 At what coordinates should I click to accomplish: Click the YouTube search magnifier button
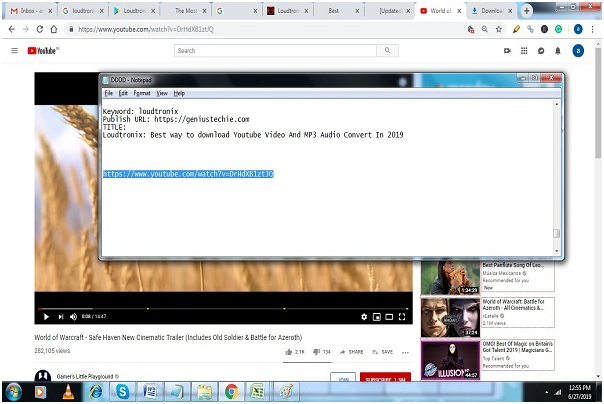click(x=387, y=50)
